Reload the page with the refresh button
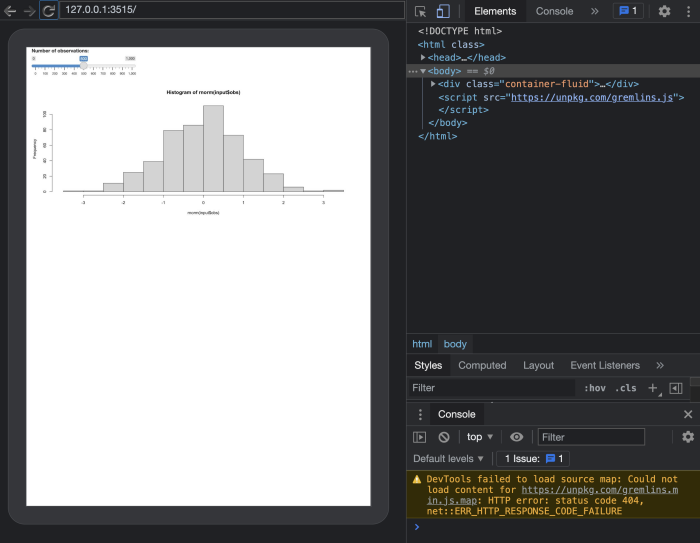Image resolution: width=700 pixels, height=543 pixels. pos(47,11)
